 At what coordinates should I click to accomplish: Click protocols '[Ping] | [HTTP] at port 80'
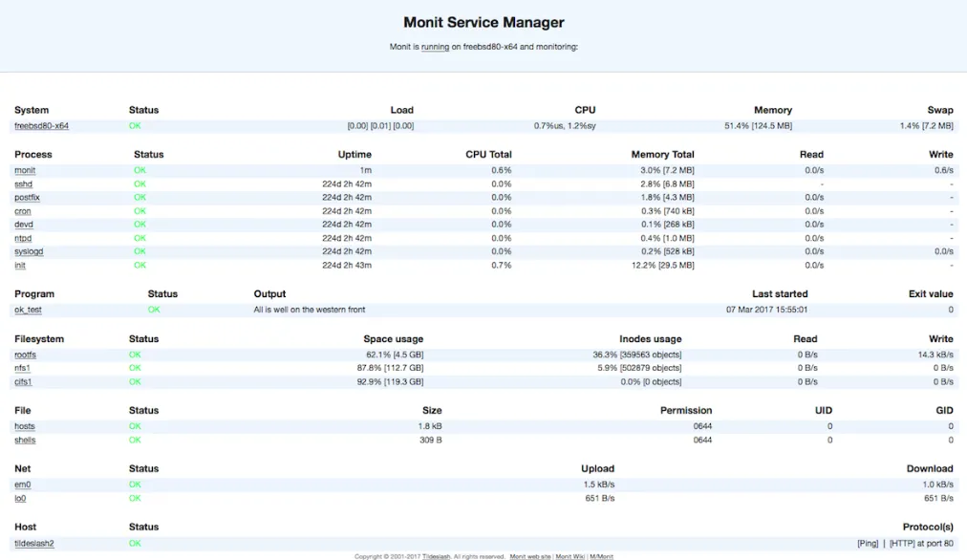tap(905, 544)
